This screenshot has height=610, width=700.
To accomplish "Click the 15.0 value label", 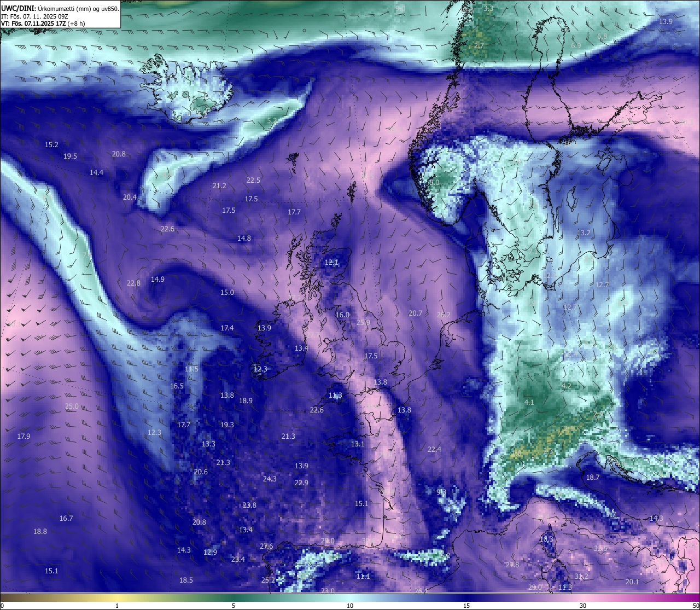I will (227, 293).
